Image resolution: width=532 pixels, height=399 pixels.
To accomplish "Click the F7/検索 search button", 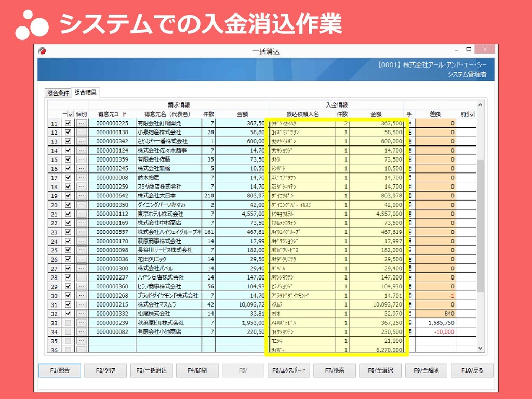I will pos(335,370).
